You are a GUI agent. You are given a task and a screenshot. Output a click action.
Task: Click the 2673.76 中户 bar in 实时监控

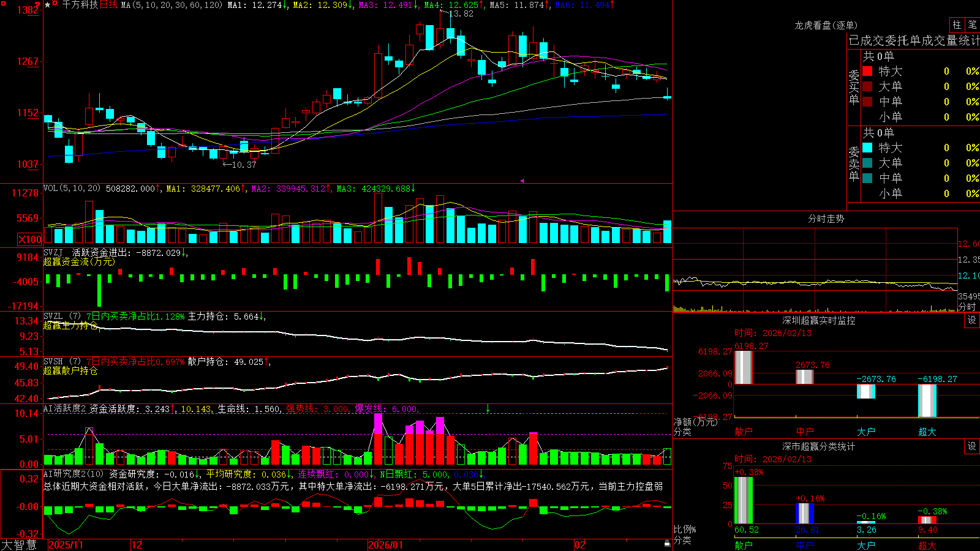[804, 377]
